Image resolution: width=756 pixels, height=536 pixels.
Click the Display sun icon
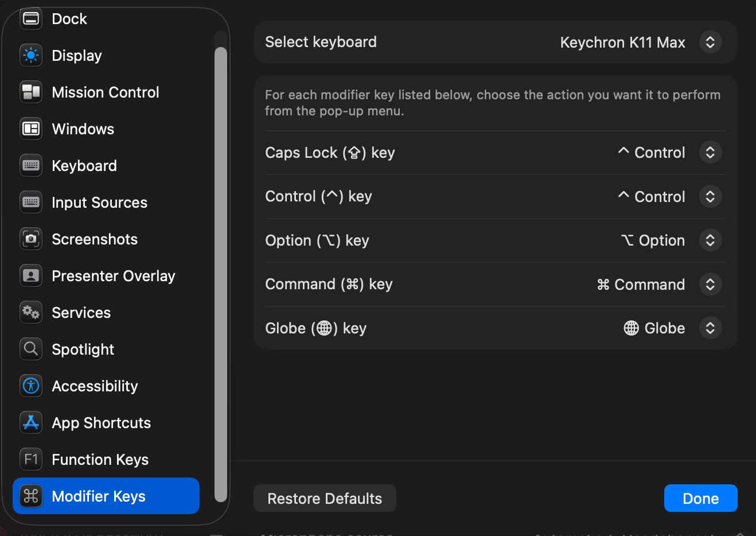point(31,56)
